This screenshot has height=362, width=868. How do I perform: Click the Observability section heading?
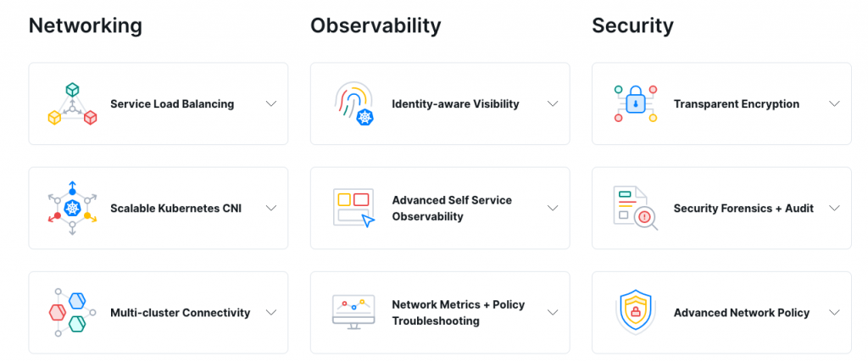[376, 26]
